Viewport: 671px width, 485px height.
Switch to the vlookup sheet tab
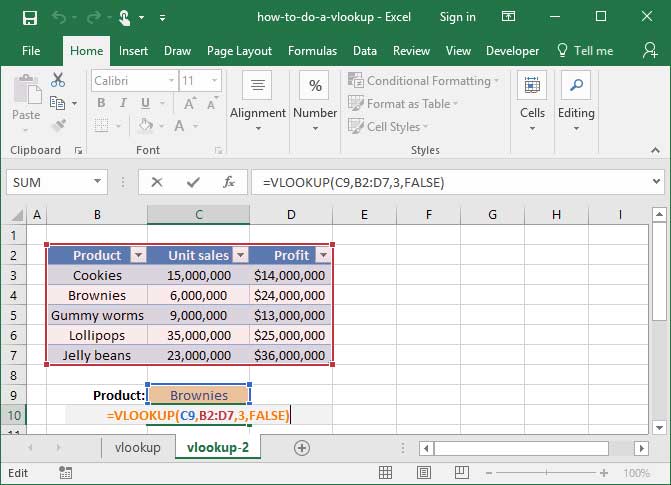138,447
